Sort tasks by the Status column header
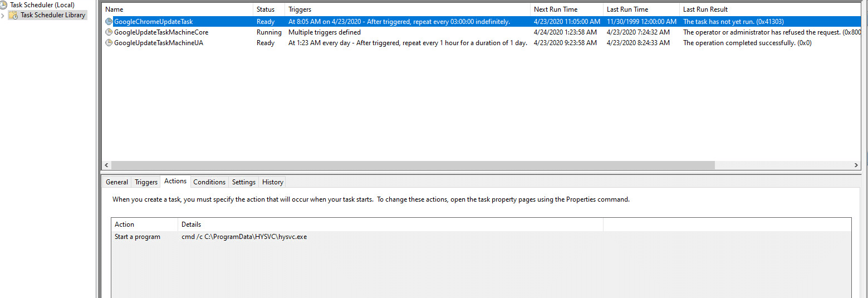The image size is (868, 298). click(269, 9)
